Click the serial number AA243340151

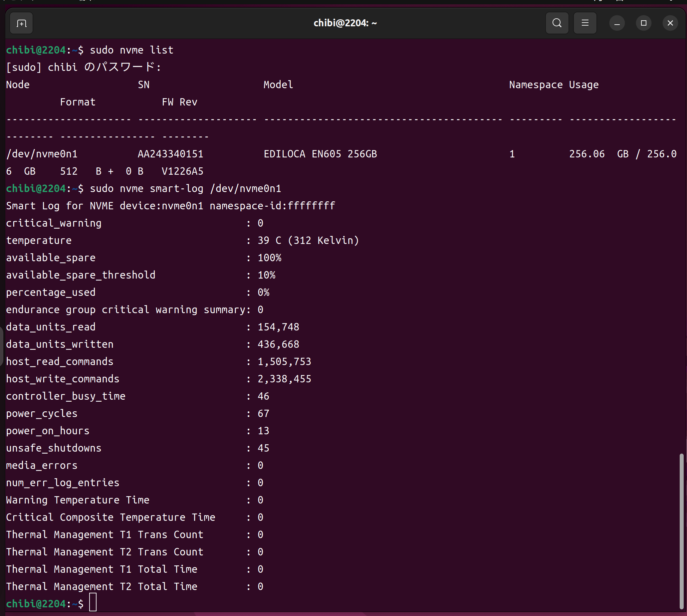(170, 154)
